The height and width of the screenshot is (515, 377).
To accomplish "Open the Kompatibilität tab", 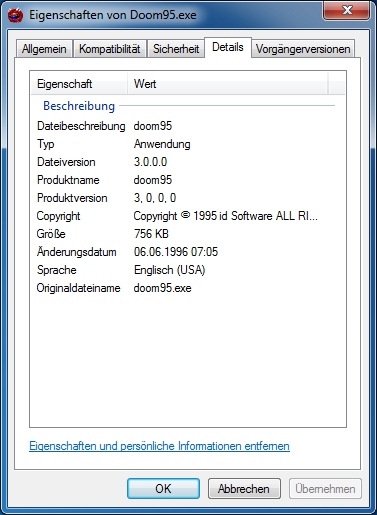I will coord(109,49).
